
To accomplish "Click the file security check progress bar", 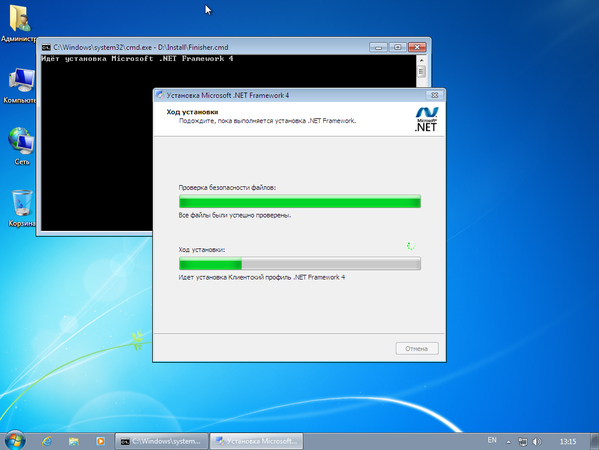I will pos(300,201).
